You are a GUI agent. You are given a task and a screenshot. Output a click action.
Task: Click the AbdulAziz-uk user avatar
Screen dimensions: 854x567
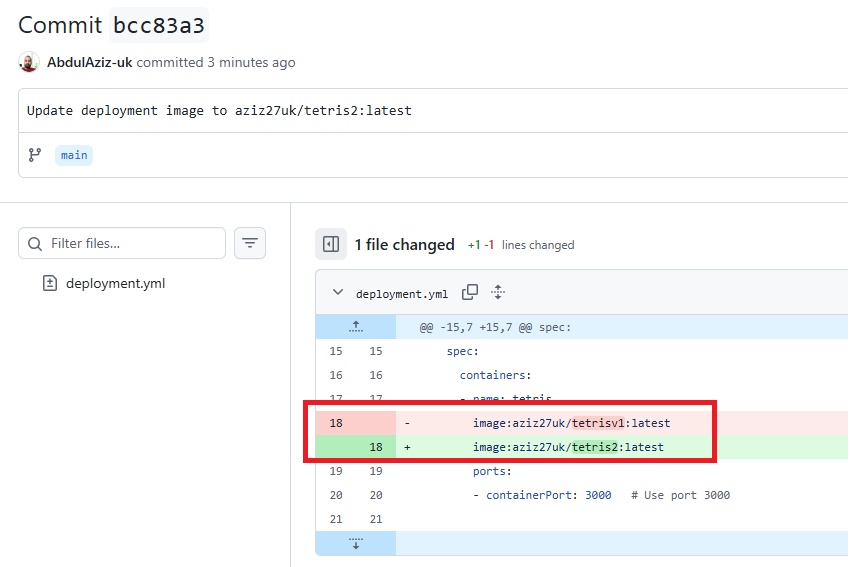coord(29,62)
